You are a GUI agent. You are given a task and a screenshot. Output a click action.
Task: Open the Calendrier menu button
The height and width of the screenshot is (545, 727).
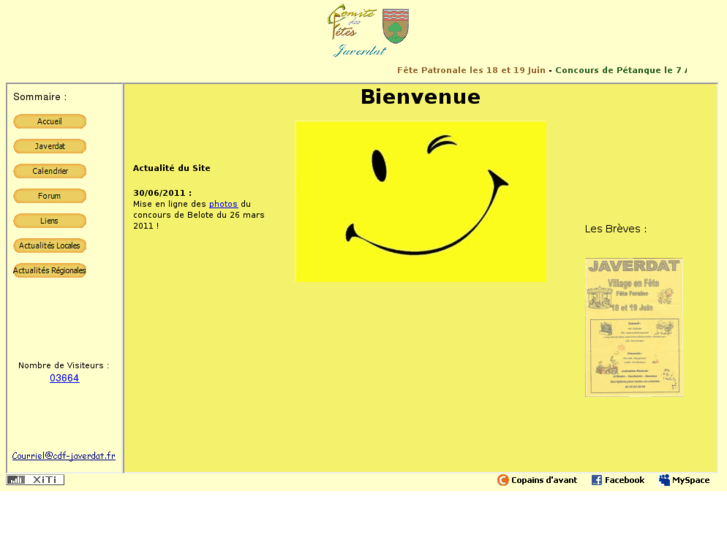50,171
